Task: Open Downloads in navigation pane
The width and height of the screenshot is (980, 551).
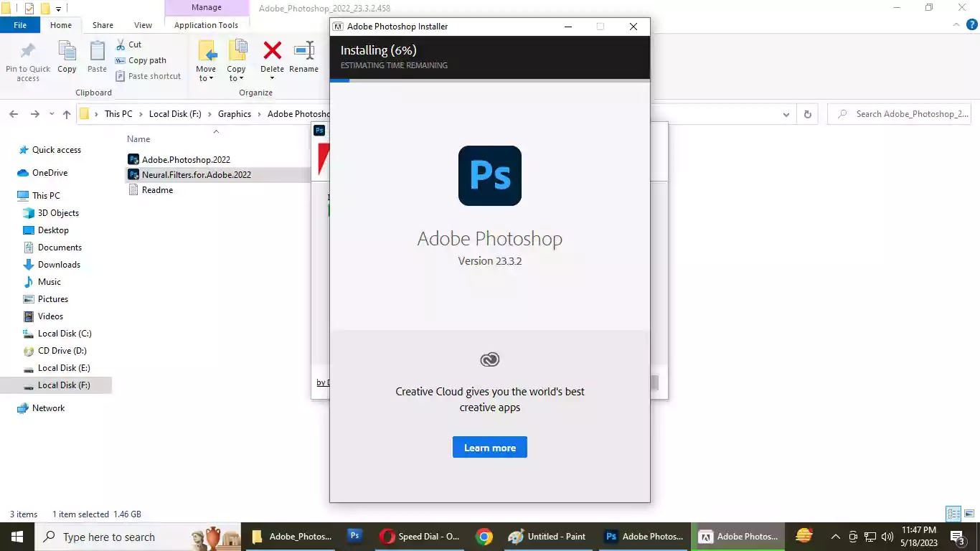Action: [59, 265]
